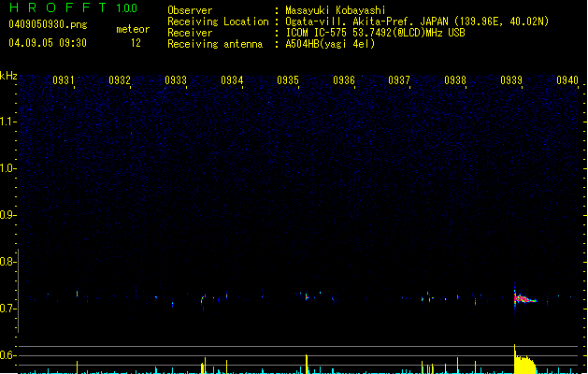Click the 1.0 kHz axis label
Viewport: 588px width, 374px height.
point(7,168)
